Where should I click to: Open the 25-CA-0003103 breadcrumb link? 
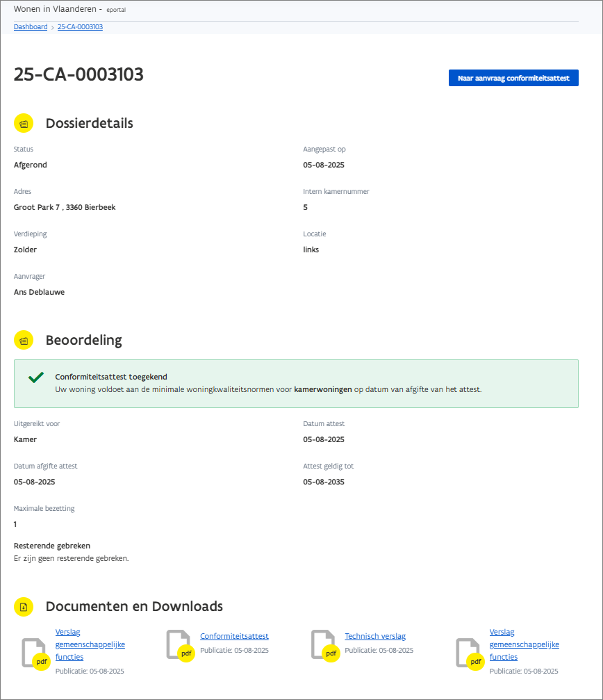click(x=80, y=27)
